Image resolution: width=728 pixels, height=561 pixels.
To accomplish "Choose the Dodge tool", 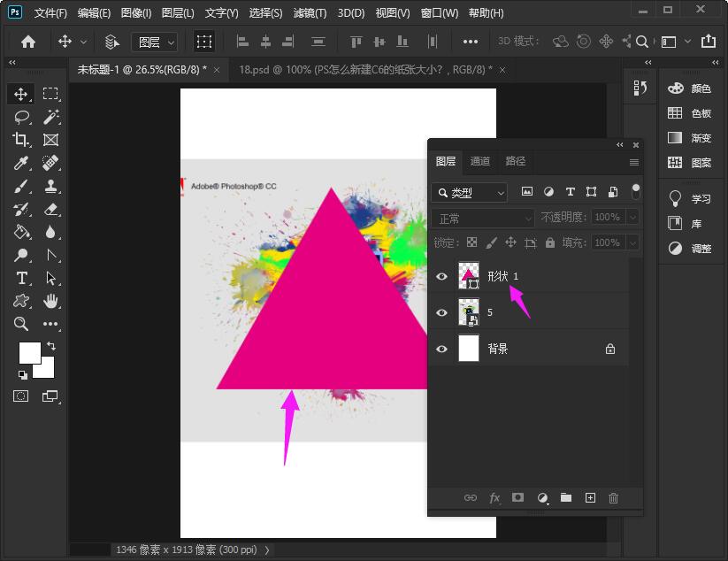I will point(21,255).
